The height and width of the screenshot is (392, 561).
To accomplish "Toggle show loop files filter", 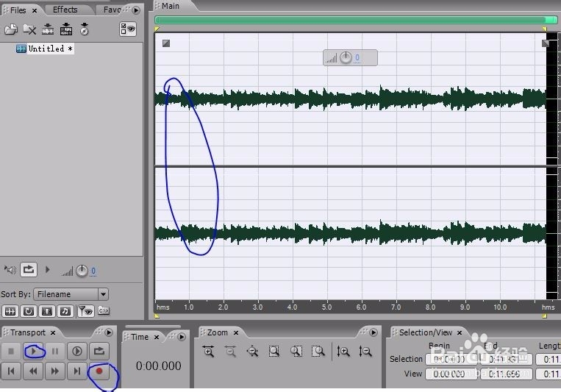I will 29,311.
